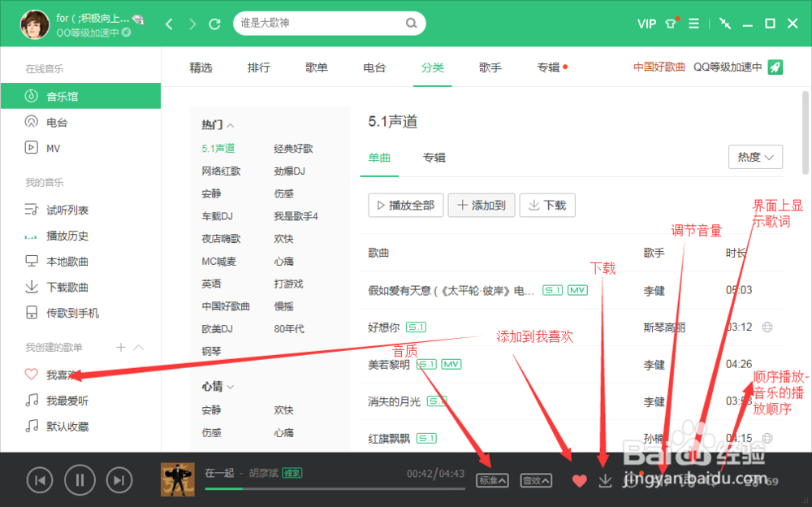Open the 专辑 top tab
This screenshot has height=507, width=812.
(x=548, y=67)
